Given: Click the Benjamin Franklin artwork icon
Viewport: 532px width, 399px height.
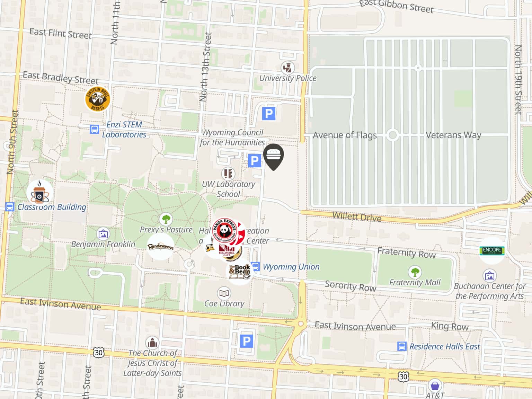Looking at the screenshot, I should (103, 234).
